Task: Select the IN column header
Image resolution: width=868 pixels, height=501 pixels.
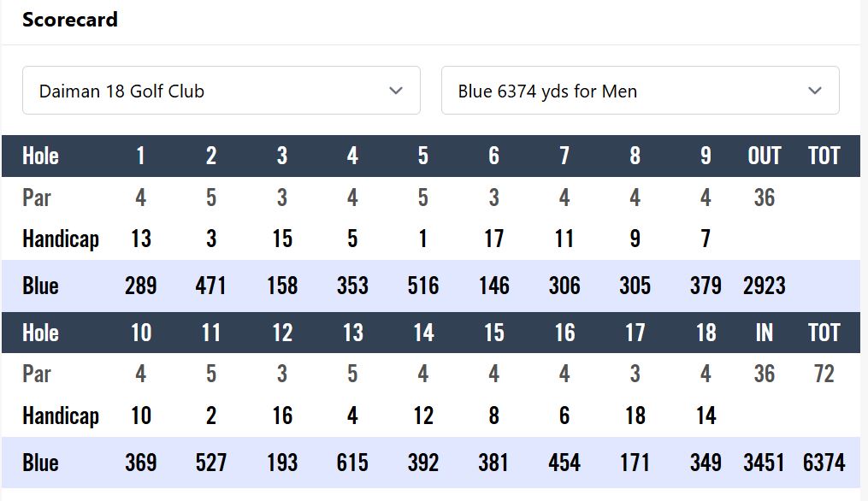Action: [x=764, y=333]
